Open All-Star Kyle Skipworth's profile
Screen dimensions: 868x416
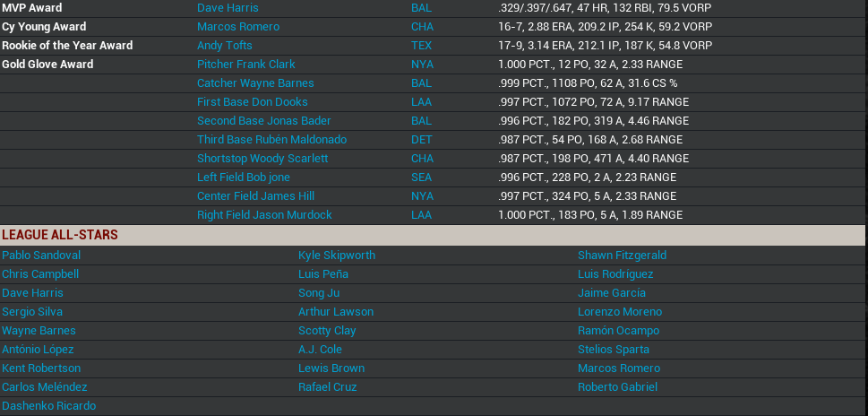coord(337,256)
